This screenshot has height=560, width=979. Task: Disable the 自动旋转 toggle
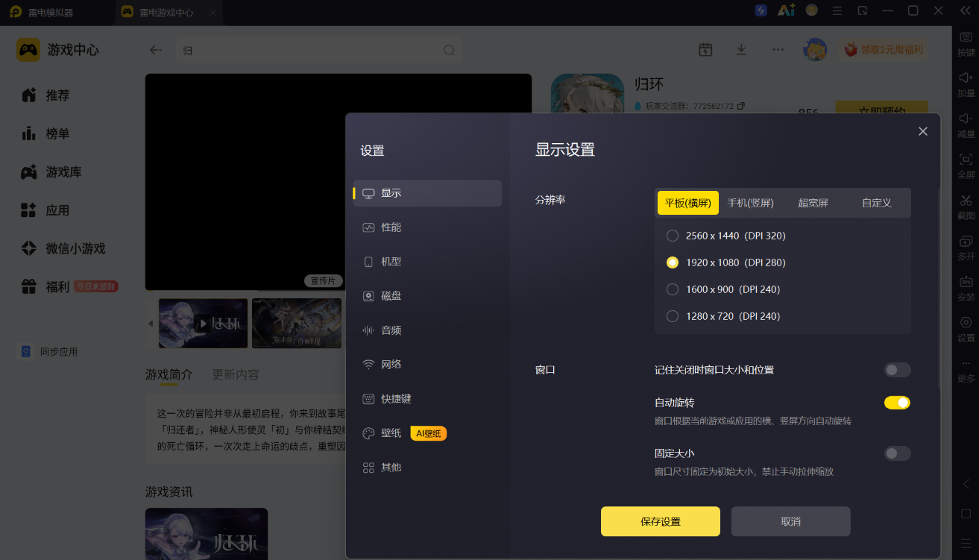[x=897, y=403]
